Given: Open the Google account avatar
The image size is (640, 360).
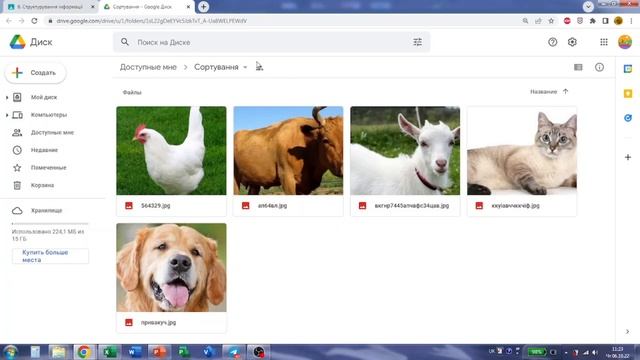Looking at the screenshot, I should pyautogui.click(x=624, y=42).
